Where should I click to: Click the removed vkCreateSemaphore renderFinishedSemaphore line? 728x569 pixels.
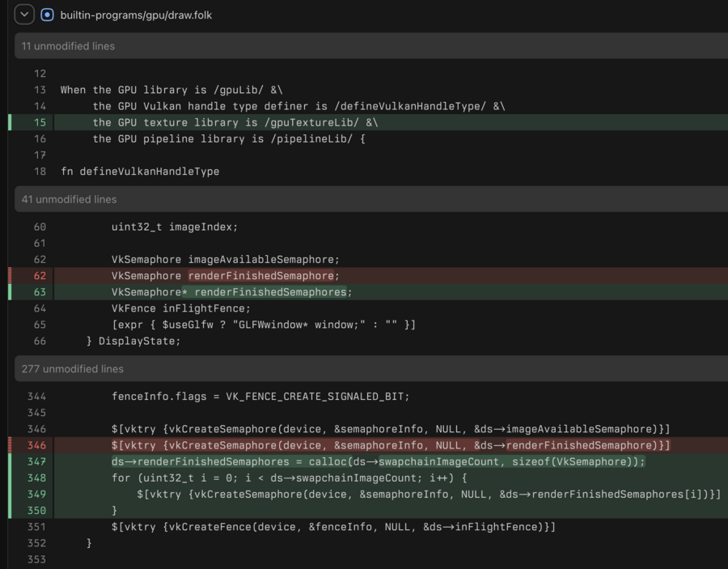(391, 445)
